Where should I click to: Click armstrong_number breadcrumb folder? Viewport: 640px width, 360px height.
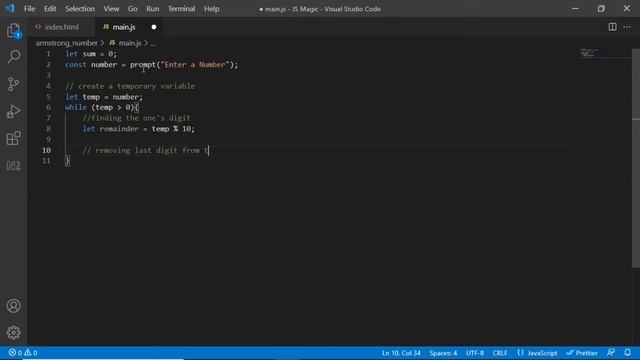coord(67,43)
